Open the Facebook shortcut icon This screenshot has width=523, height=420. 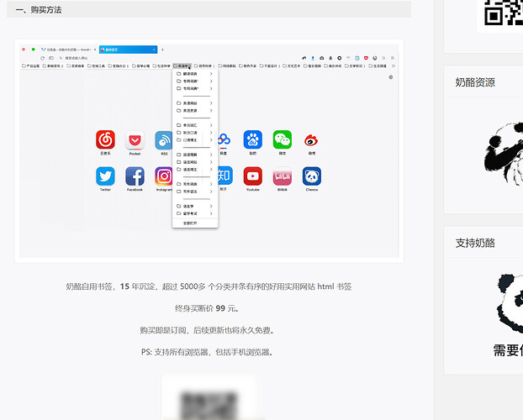(x=135, y=176)
